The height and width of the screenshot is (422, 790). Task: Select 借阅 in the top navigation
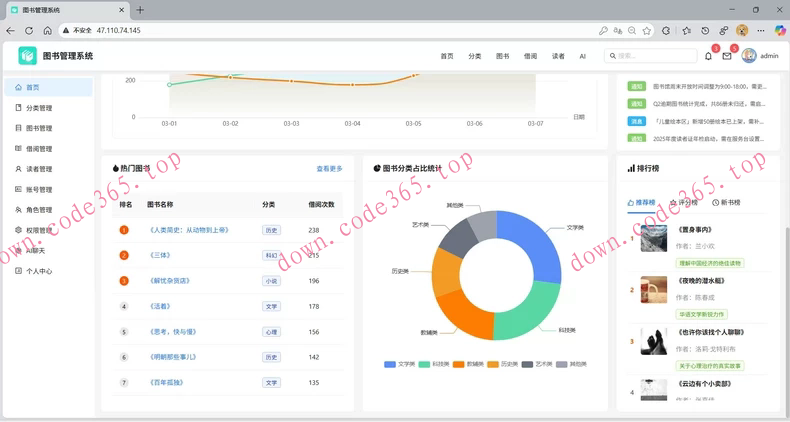pos(530,56)
